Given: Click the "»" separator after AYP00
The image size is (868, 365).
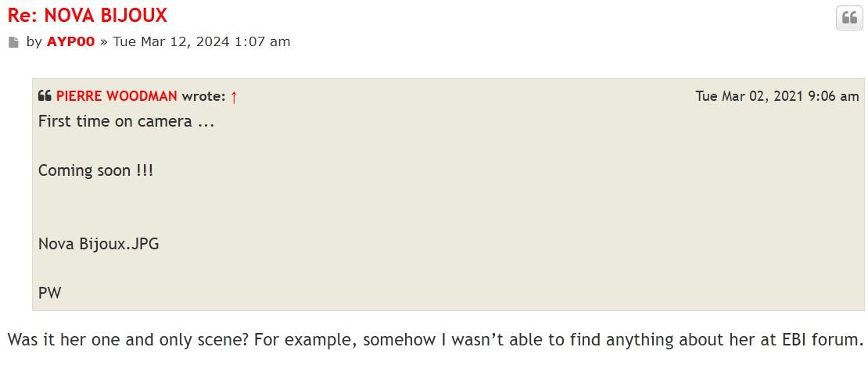Looking at the screenshot, I should [x=103, y=41].
